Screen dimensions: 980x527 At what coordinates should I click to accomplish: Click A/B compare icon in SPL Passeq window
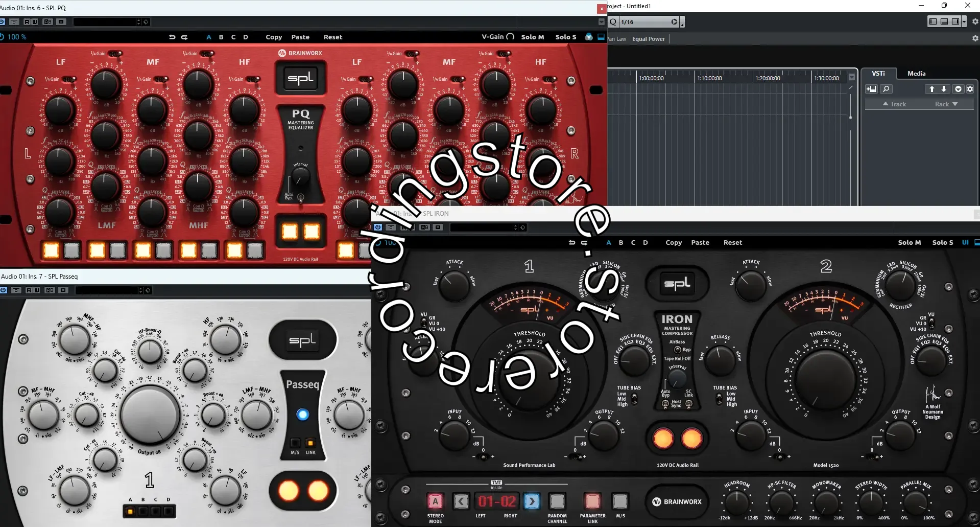pos(50,290)
